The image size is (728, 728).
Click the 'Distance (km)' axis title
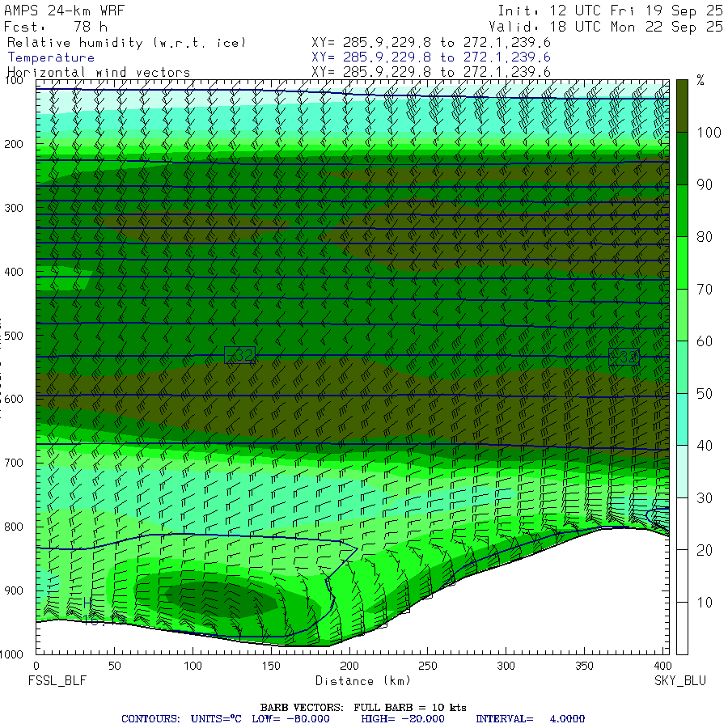[x=363, y=681]
